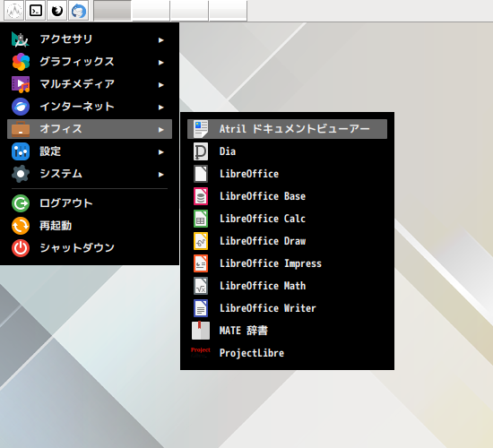This screenshot has height=448, width=493.
Task: Click the インターネット globe icon
Action: pos(21,107)
